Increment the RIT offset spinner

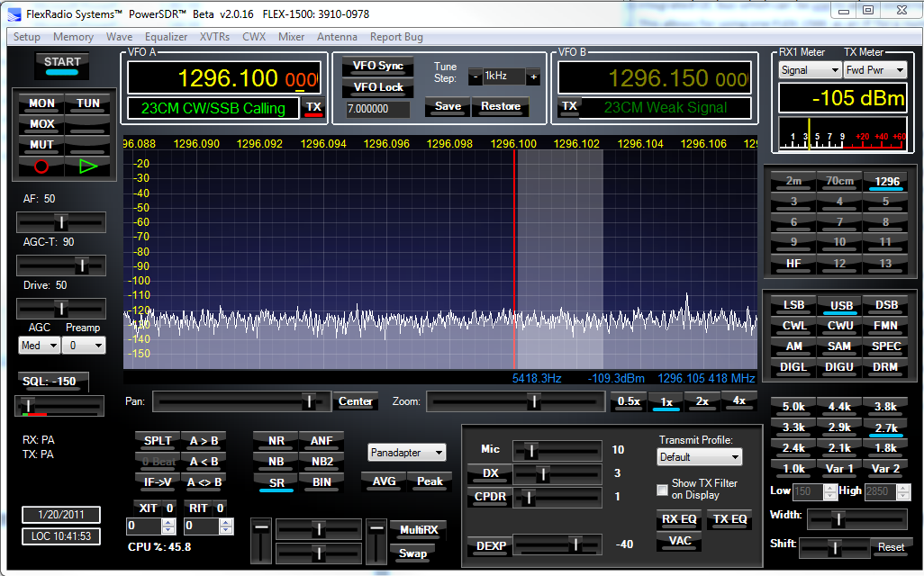pyautogui.click(x=226, y=522)
